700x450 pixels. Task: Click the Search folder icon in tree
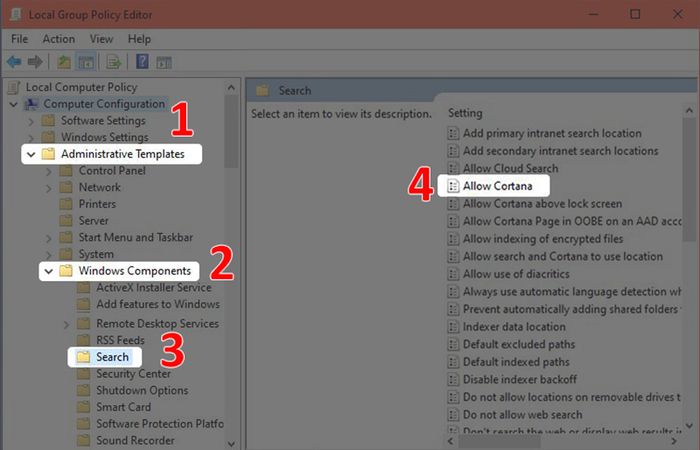click(x=83, y=357)
